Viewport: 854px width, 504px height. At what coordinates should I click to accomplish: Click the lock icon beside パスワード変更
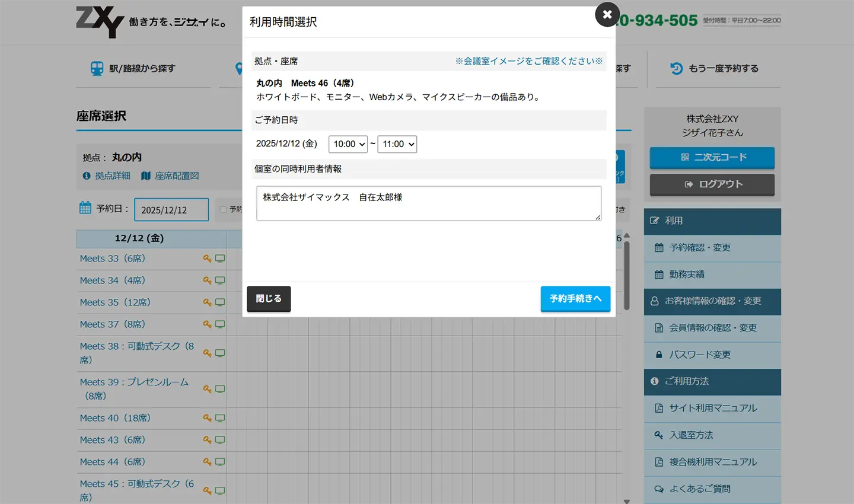tap(658, 355)
